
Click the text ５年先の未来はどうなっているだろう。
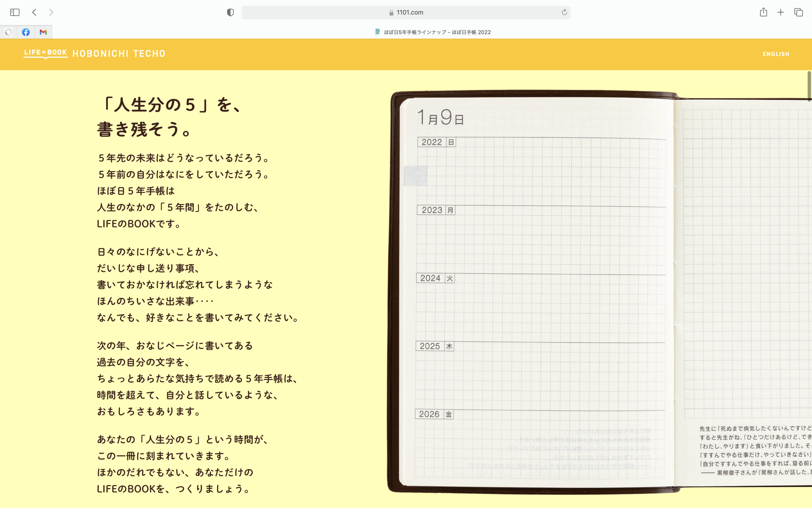[184, 158]
